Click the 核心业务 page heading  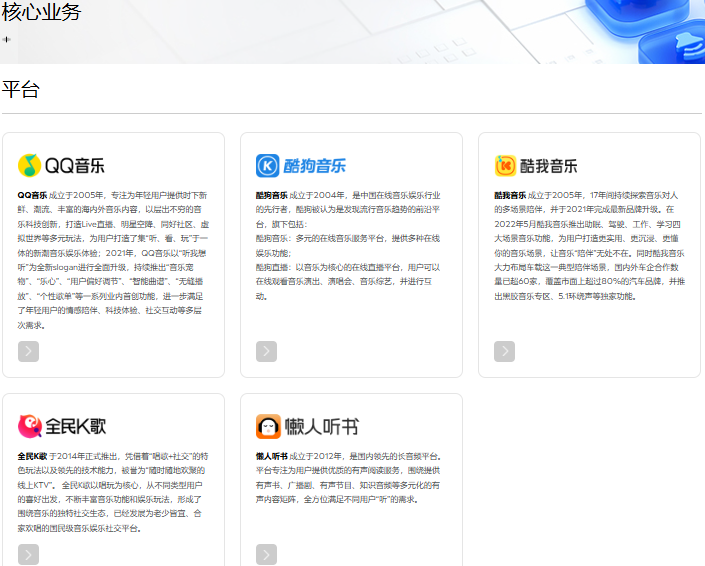pyautogui.click(x=41, y=12)
